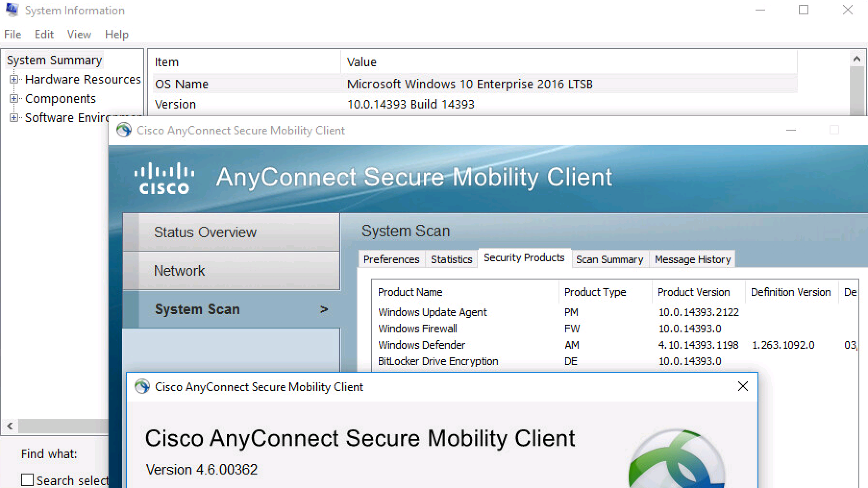Sort by Product Name column
This screenshot has height=488, width=868.
point(465,292)
